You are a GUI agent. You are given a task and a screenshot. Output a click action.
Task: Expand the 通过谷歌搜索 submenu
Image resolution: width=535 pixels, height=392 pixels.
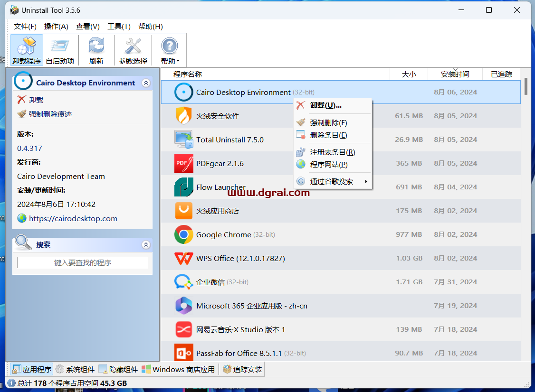click(333, 181)
